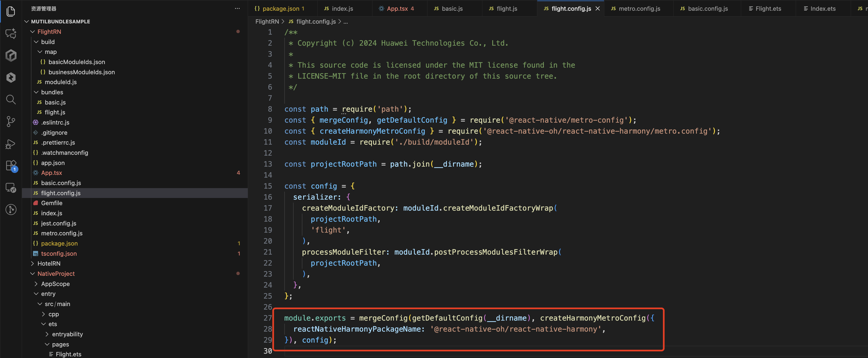Switch to the App.tsx tab
This screenshot has height=358, width=868.
(x=397, y=9)
